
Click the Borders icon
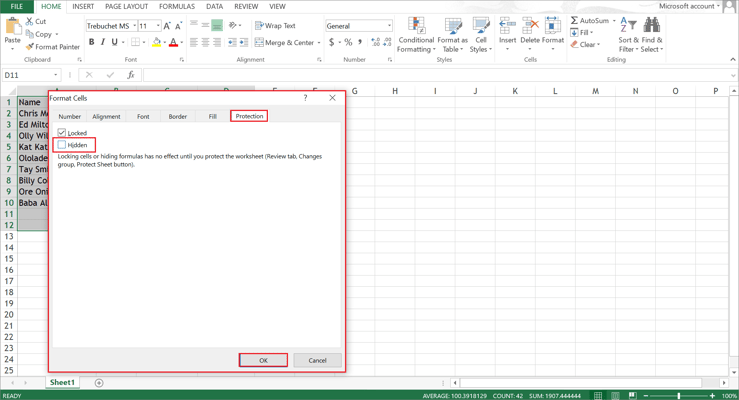(135, 42)
